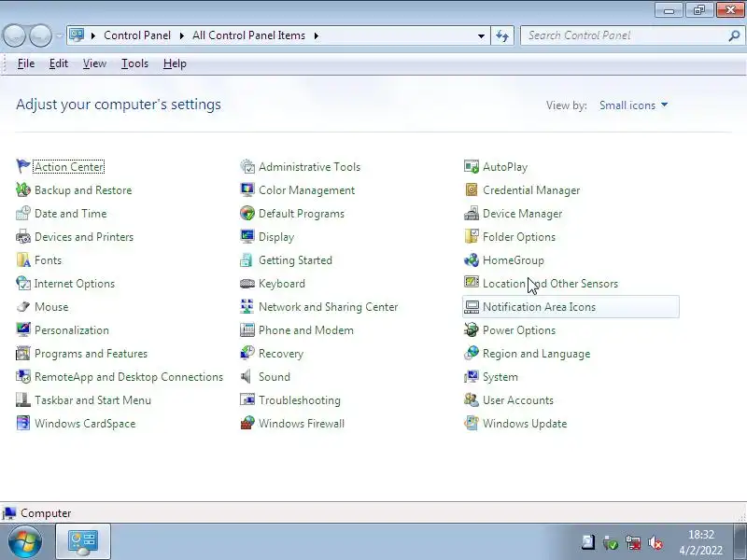Open the Keyboard icon
This screenshot has height=560, width=747.
coord(247,284)
